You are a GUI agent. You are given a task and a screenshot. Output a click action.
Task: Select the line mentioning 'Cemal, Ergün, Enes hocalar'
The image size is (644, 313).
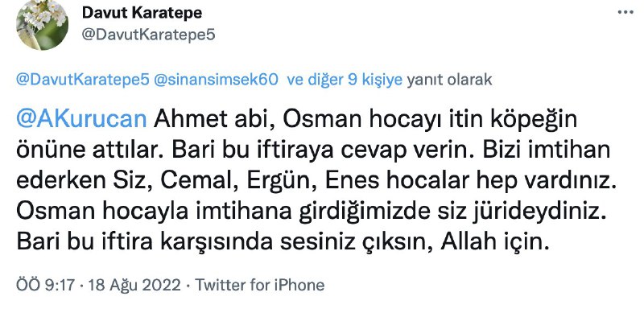[317, 181]
